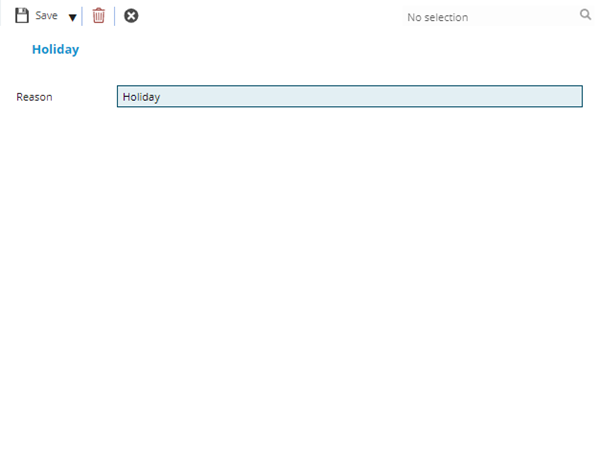Click the circled X cancel icon
Screen dimensions: 600x461
[x=131, y=16]
